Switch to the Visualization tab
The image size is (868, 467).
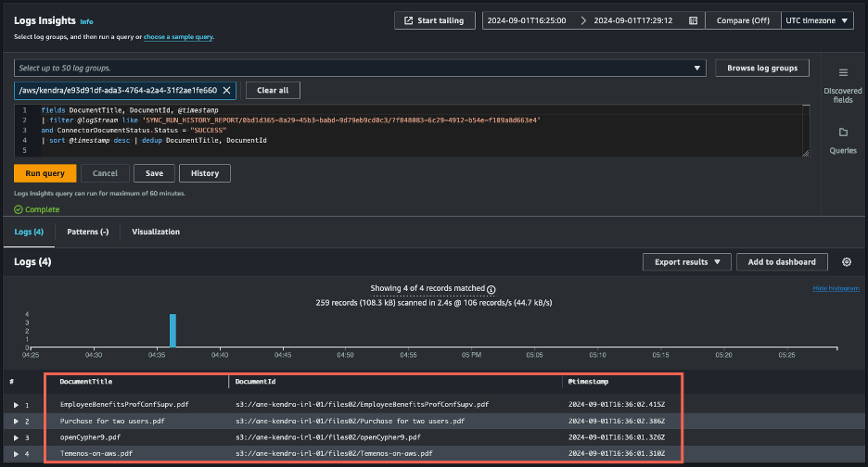(x=156, y=232)
